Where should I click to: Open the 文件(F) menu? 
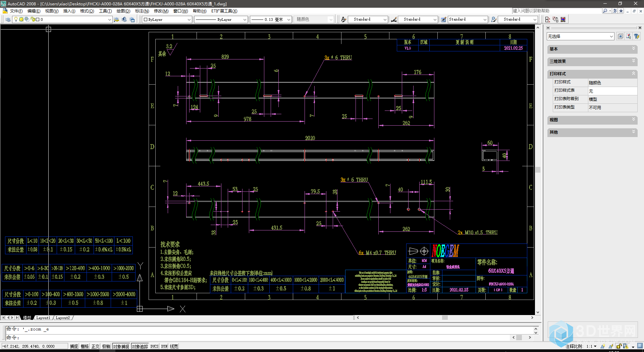point(16,11)
